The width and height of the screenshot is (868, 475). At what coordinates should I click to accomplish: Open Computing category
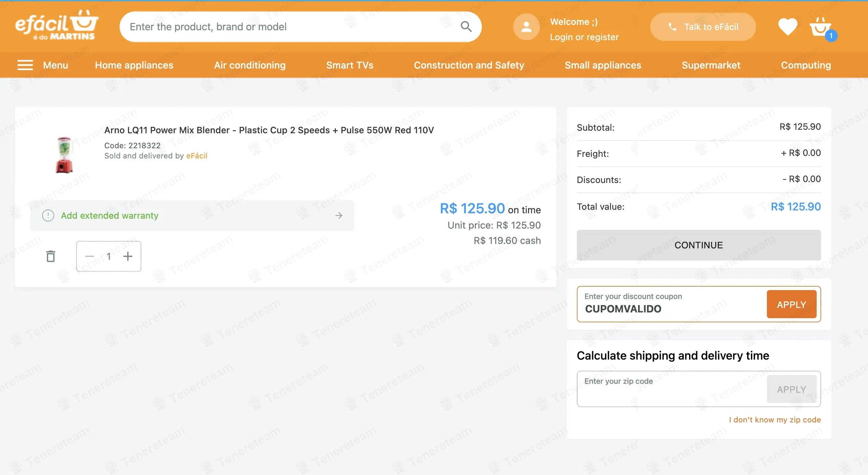click(x=806, y=65)
